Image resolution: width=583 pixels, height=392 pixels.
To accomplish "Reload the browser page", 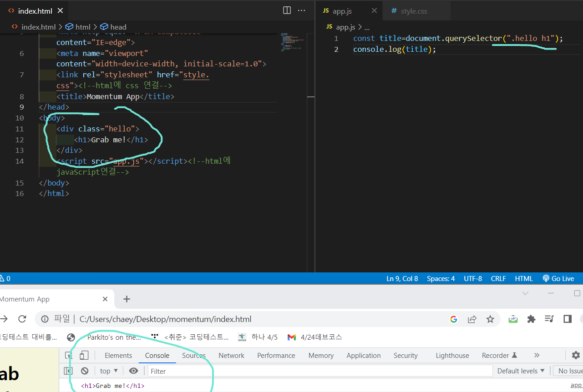I will 22,319.
